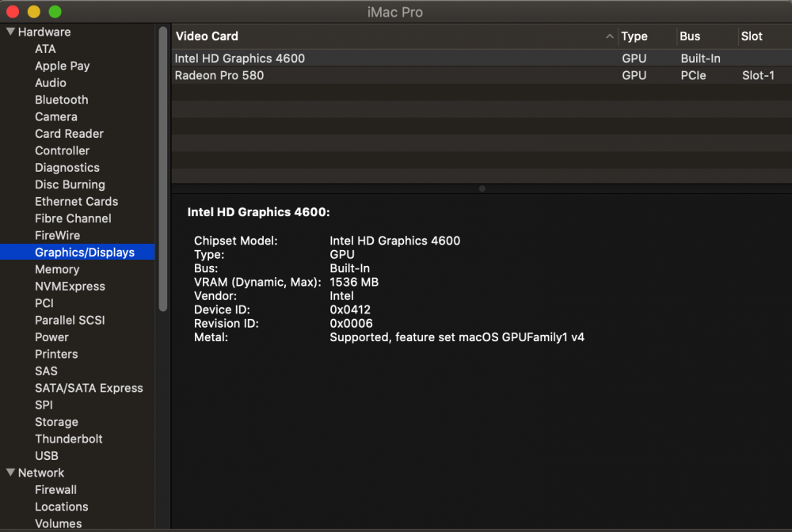Select the Camera category

tap(55, 116)
